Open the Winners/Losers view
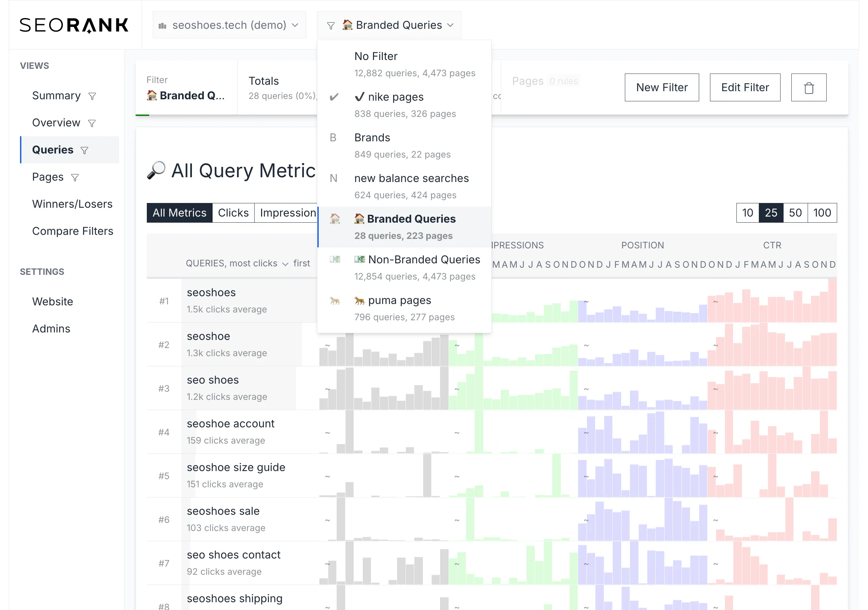868x610 pixels. (x=72, y=204)
